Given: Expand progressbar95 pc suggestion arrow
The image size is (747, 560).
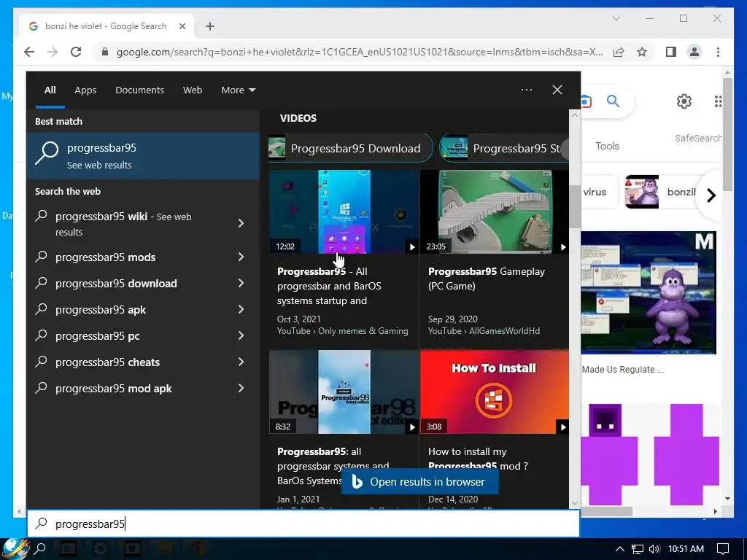Looking at the screenshot, I should (x=241, y=335).
